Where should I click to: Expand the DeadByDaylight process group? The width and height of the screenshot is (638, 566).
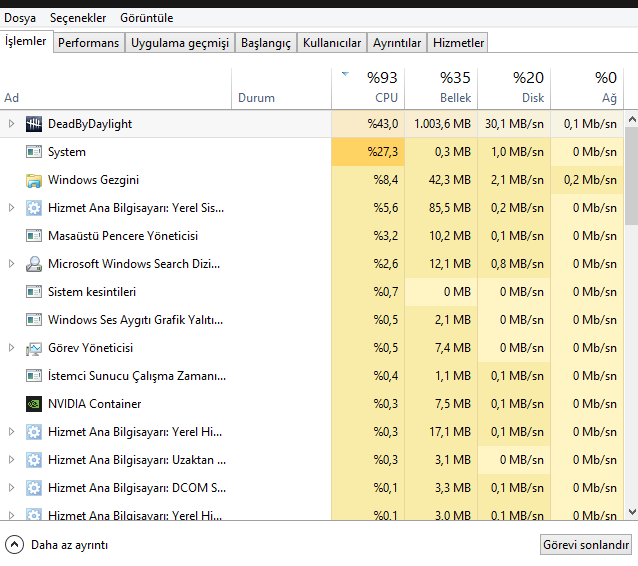(x=11, y=124)
